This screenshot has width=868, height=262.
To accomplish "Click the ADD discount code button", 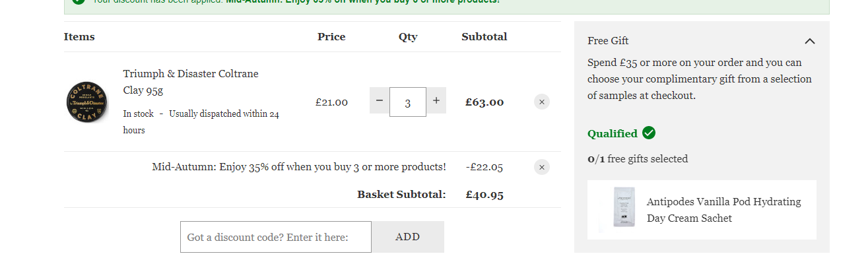I will (x=408, y=237).
